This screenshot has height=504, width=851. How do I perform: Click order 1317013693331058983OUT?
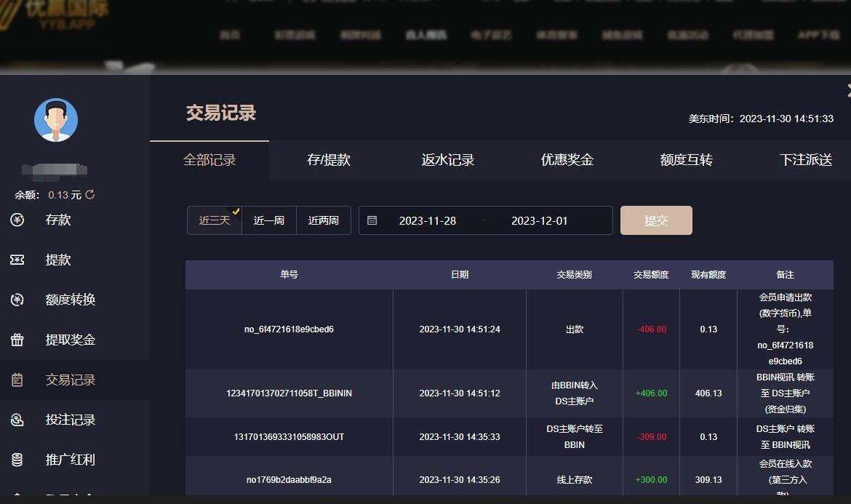[x=289, y=437]
